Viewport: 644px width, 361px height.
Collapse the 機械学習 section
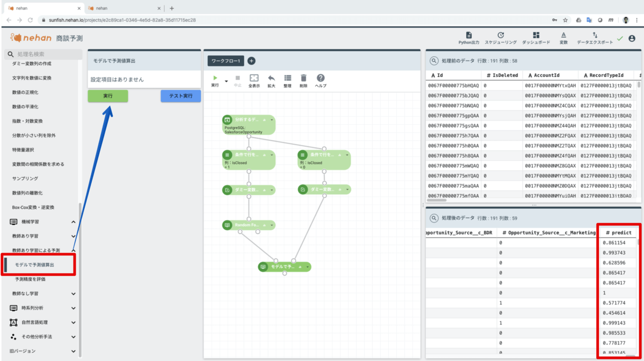coord(74,222)
